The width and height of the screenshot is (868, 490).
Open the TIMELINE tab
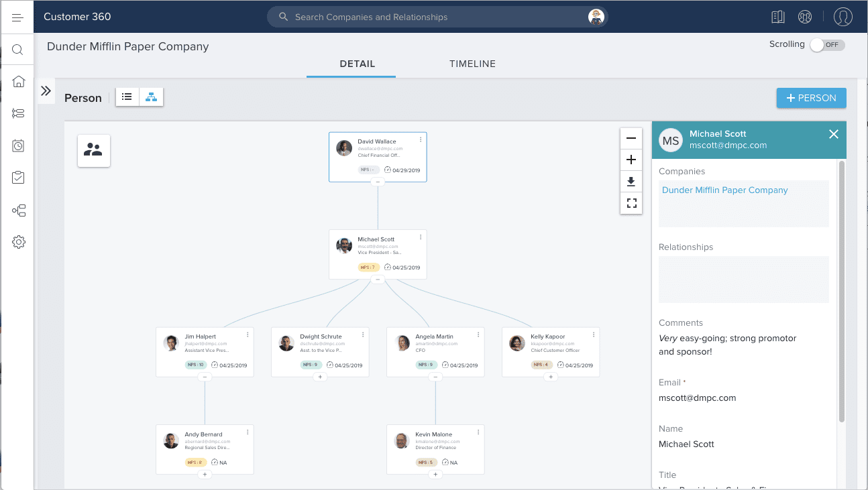tap(472, 64)
